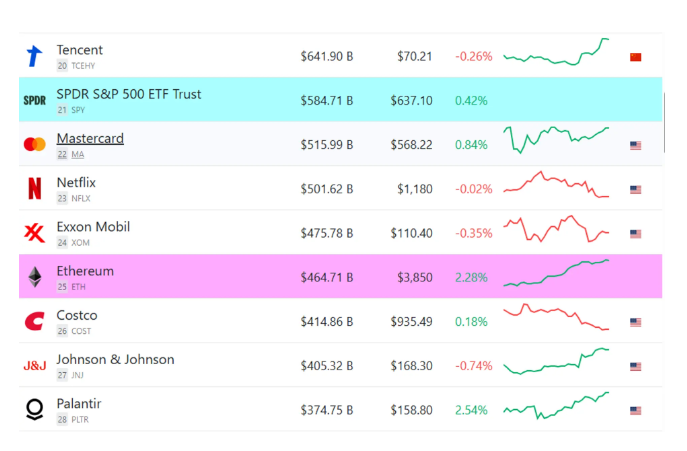
Task: Click the SPDR logo icon
Action: click(x=35, y=101)
